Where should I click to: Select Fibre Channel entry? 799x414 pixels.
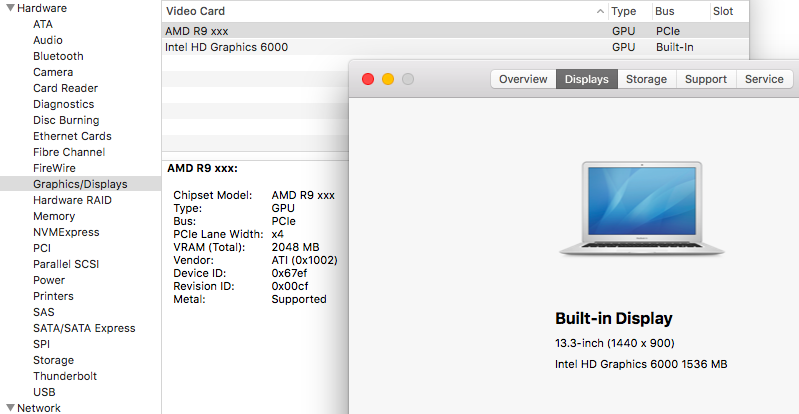point(69,152)
